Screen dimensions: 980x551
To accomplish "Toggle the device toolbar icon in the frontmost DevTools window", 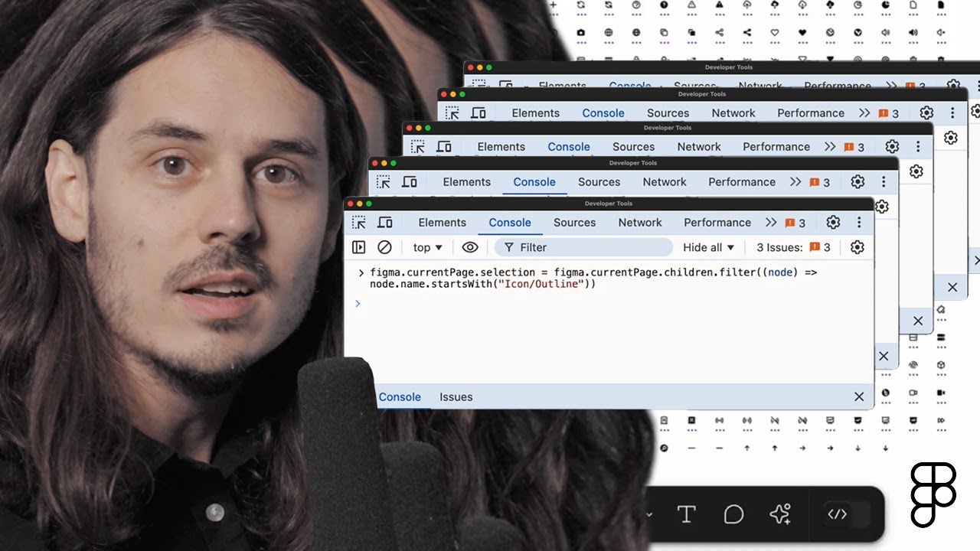I will (x=385, y=223).
